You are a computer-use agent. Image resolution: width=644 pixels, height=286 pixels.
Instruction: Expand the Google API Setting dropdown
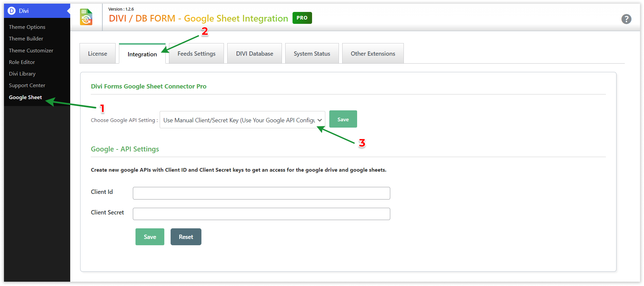[242, 120]
